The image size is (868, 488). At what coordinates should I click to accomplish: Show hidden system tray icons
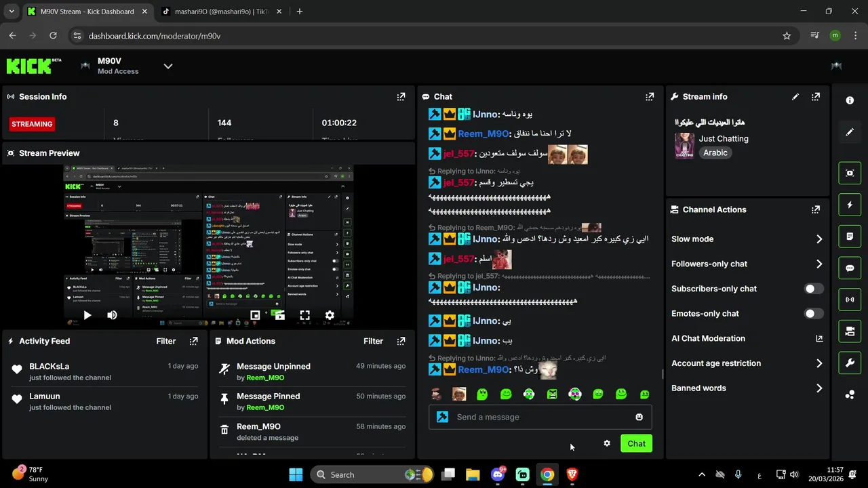tap(702, 474)
